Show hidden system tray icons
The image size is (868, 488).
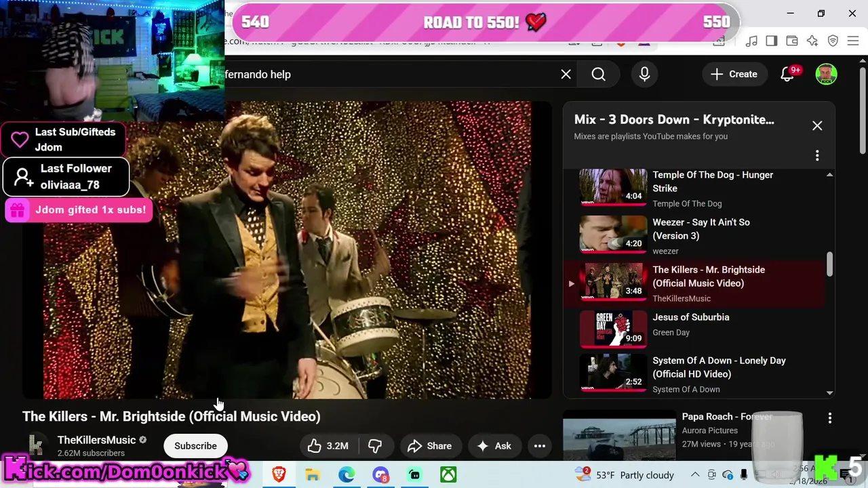[x=694, y=474]
